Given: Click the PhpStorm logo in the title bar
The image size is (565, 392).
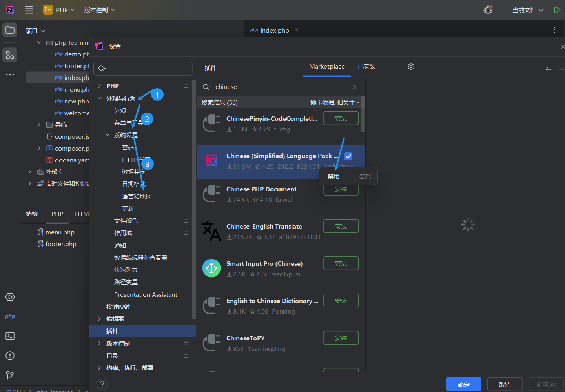Looking at the screenshot, I should pos(10,10).
